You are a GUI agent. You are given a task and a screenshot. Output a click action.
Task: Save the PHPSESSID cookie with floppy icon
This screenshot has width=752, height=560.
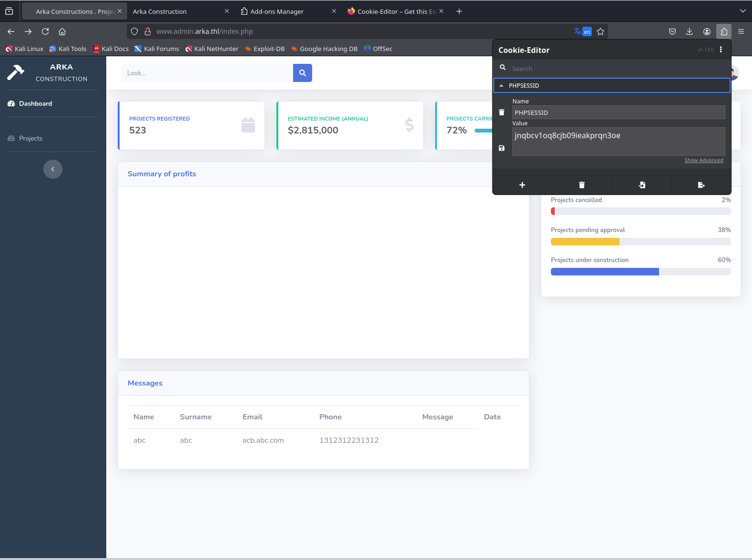tap(501, 148)
